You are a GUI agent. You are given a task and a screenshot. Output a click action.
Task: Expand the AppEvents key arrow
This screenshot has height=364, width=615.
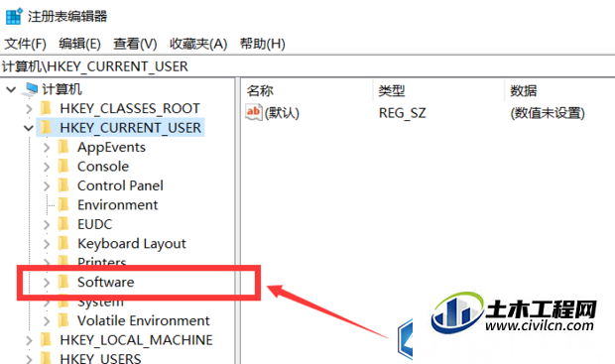coord(47,148)
